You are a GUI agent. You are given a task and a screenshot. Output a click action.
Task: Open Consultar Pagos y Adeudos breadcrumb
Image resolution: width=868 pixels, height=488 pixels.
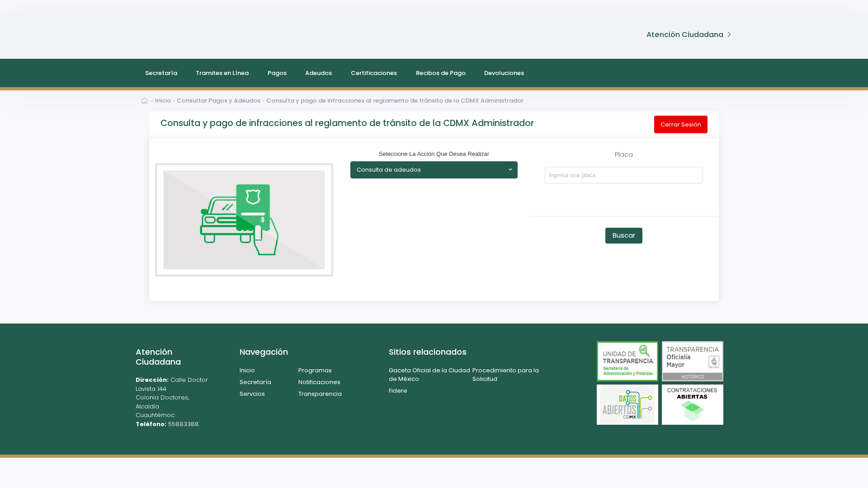pyautogui.click(x=218, y=101)
